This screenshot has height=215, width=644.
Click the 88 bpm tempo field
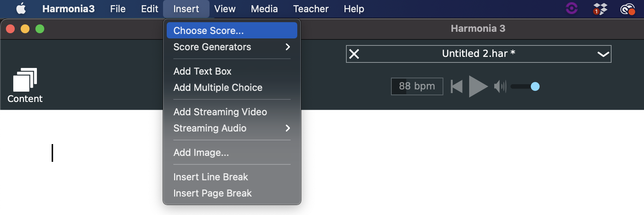point(417,86)
